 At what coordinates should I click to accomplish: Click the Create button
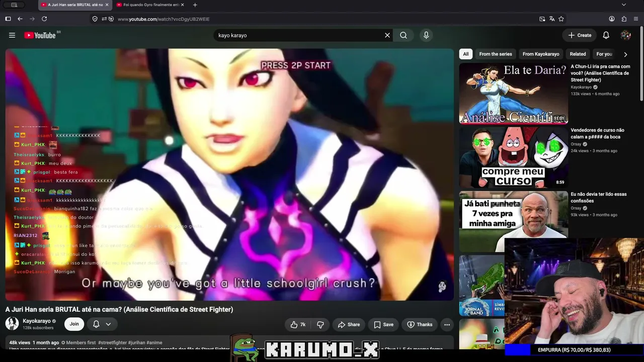point(580,35)
